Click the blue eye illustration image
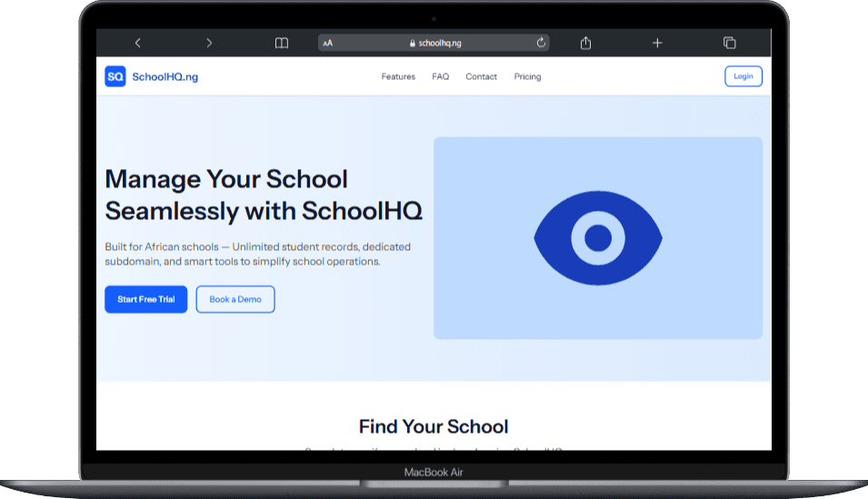The image size is (868, 499). pyautogui.click(x=598, y=238)
